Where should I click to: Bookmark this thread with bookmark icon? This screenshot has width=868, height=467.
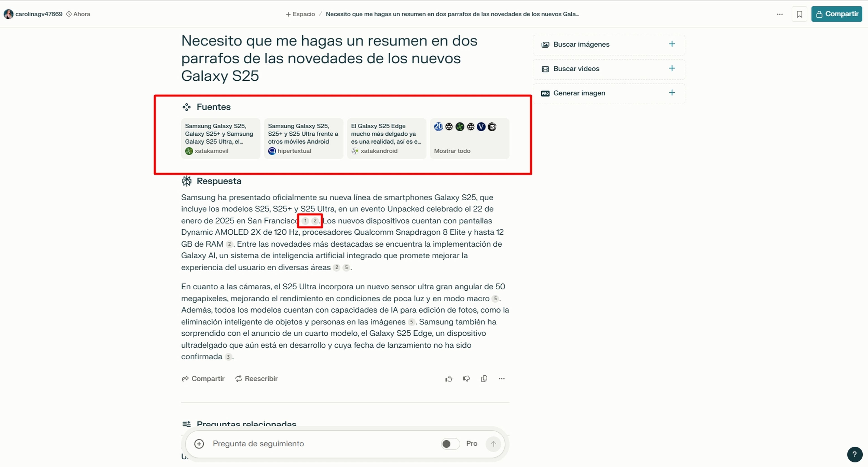tap(799, 14)
